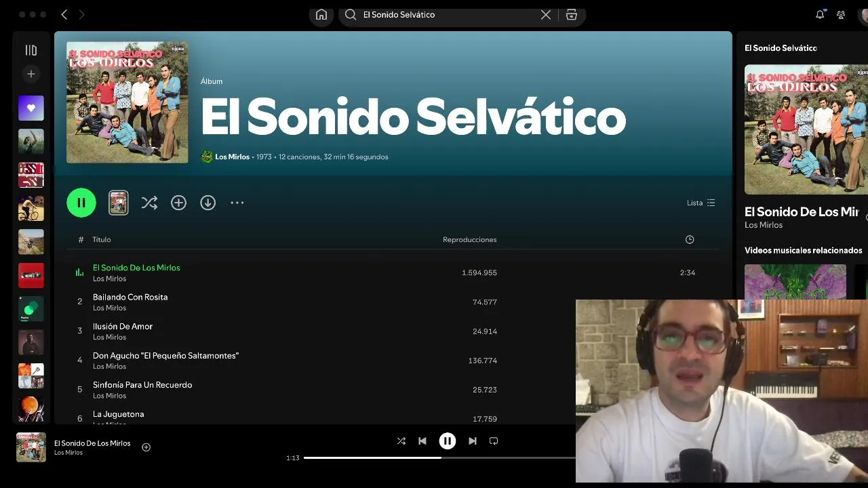Toggle repeat in the player bar
Viewport: 868px width, 488px height.
[494, 441]
